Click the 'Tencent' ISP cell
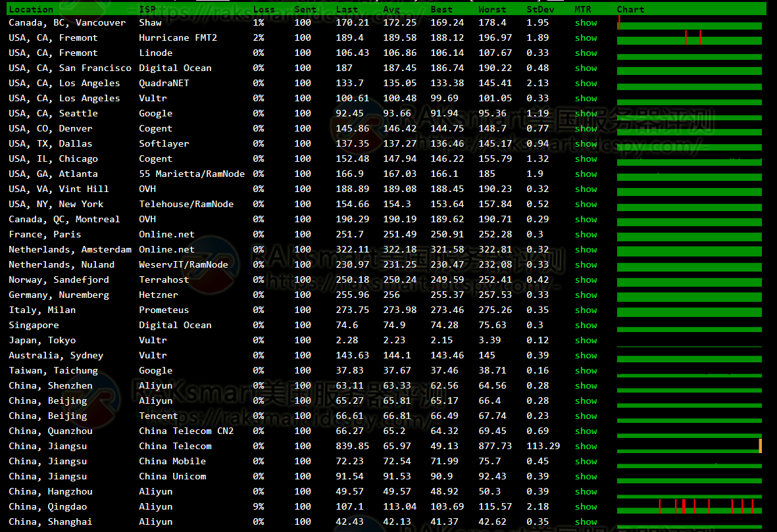 (158, 416)
